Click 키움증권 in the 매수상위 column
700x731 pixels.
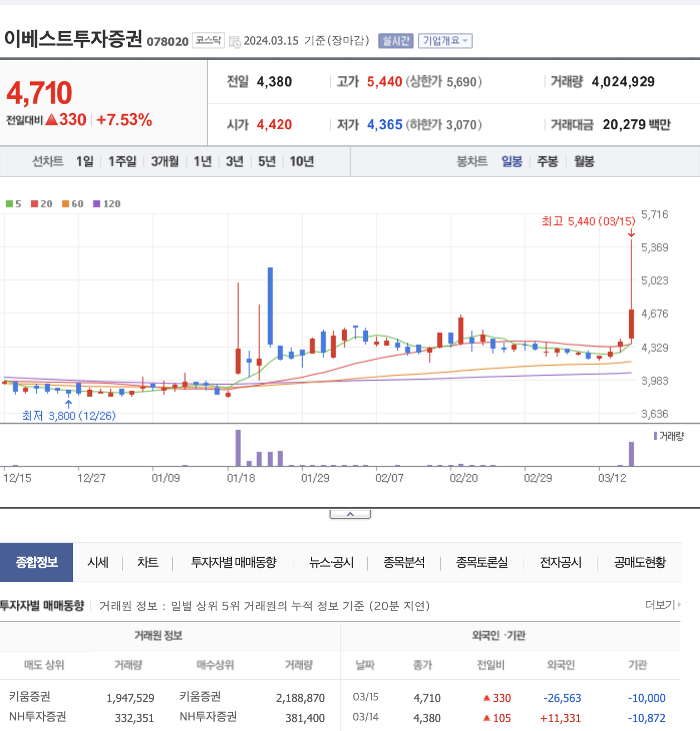click(x=200, y=696)
